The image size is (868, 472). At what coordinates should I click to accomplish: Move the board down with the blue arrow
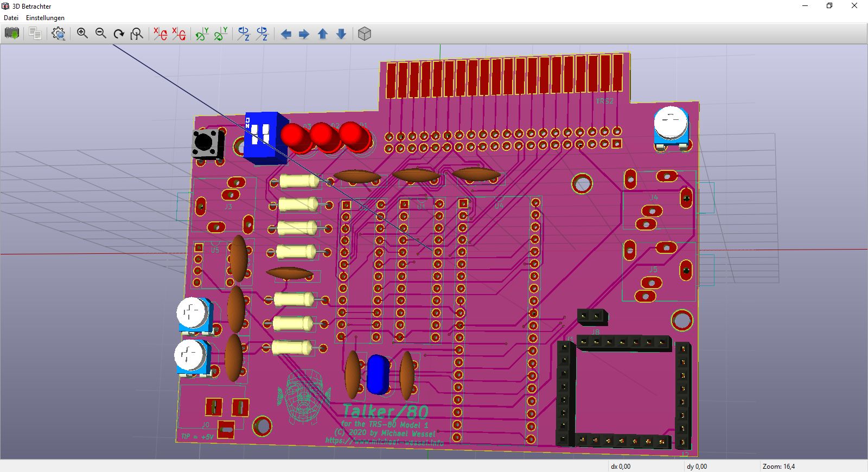pos(341,34)
